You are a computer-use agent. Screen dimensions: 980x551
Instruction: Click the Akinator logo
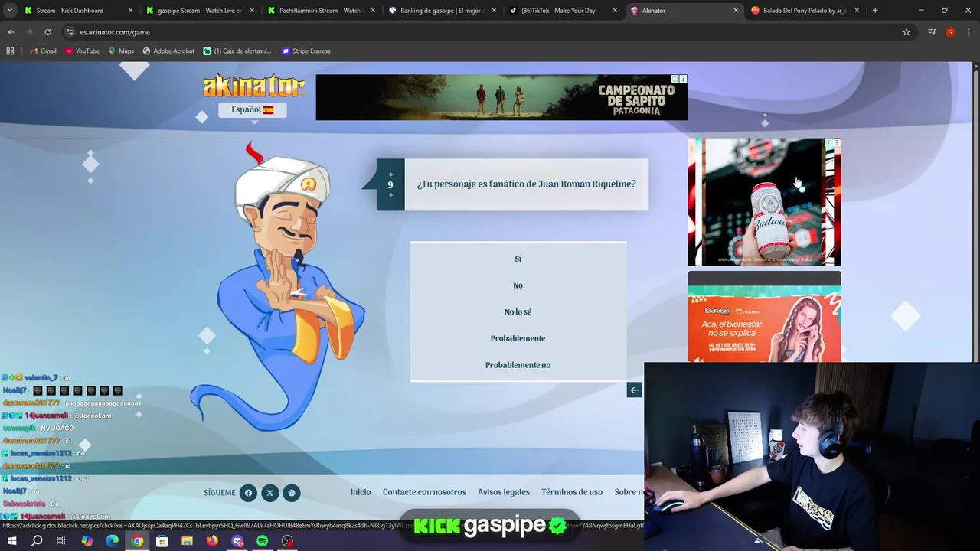(253, 86)
